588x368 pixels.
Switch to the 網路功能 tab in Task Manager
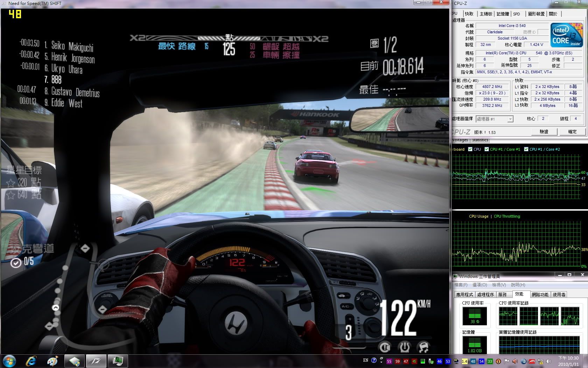point(540,295)
